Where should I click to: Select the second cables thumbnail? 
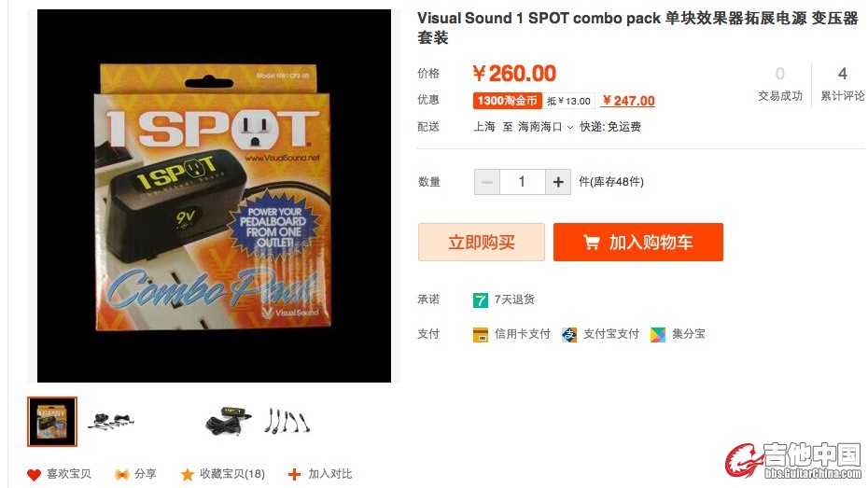111,422
